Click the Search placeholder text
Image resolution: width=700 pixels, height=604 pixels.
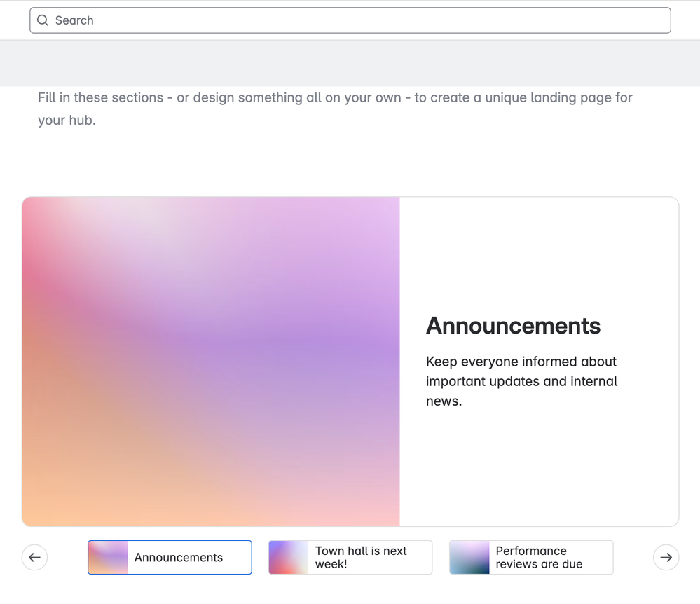75,20
